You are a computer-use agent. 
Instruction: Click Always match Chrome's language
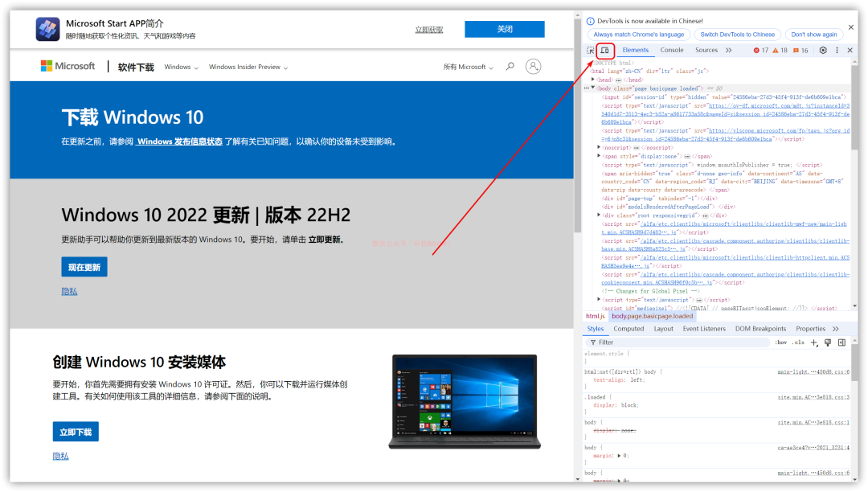coord(638,35)
